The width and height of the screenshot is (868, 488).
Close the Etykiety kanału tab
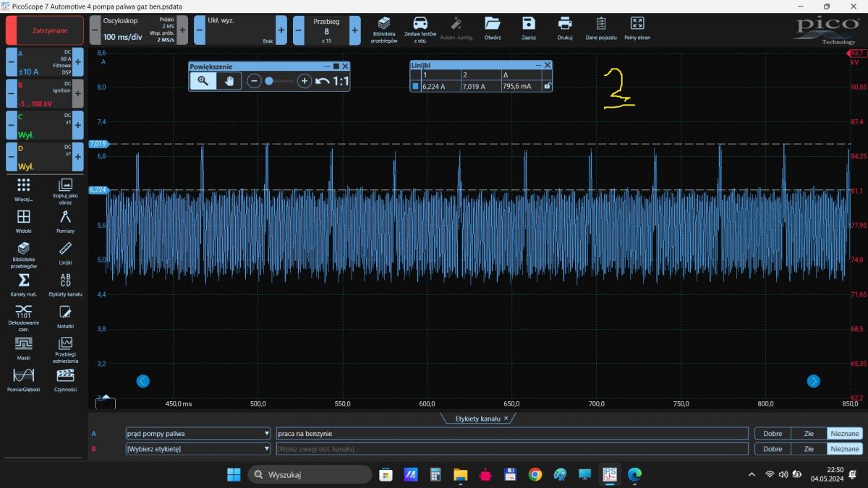pos(506,419)
